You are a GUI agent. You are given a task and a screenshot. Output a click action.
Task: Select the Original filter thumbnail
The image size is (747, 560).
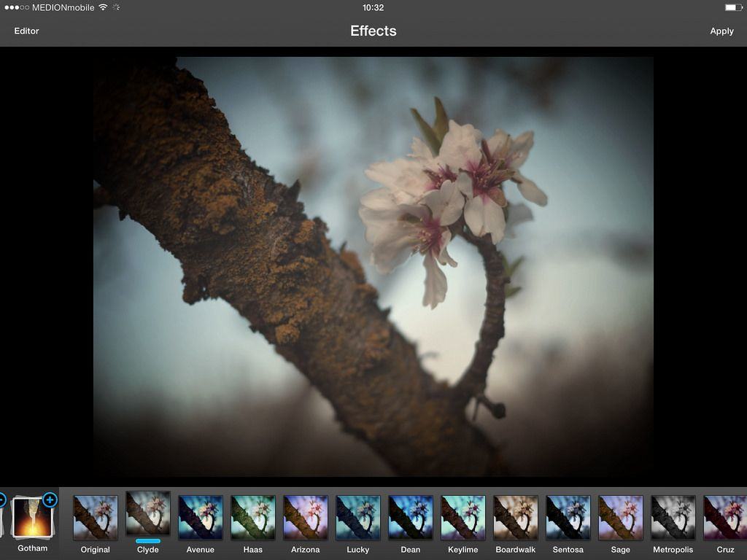click(96, 518)
